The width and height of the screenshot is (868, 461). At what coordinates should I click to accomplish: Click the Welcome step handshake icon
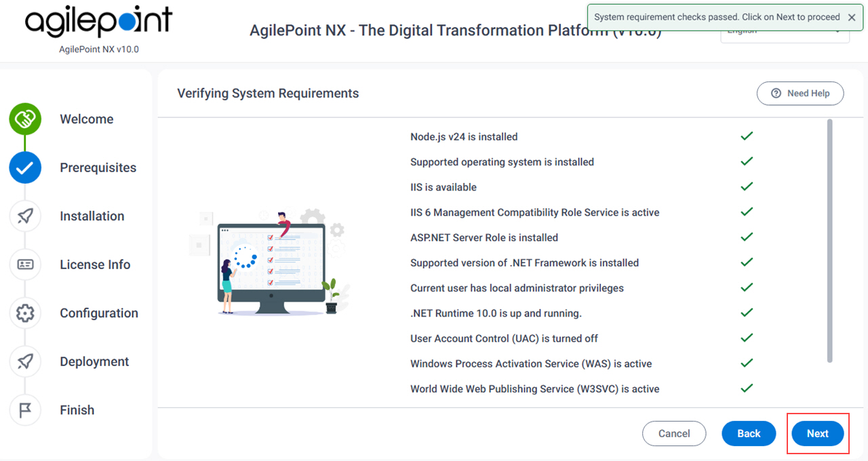click(25, 119)
